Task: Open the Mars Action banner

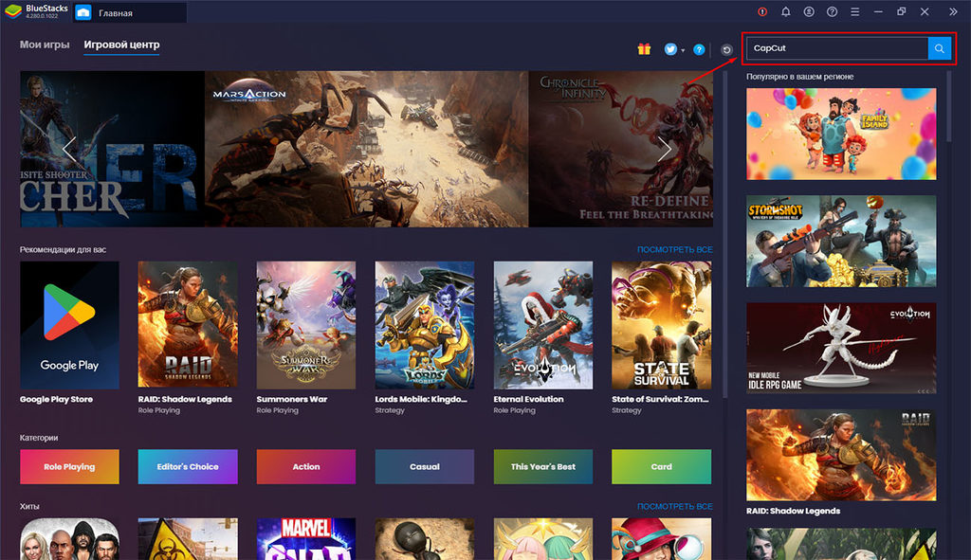Action: (367, 149)
